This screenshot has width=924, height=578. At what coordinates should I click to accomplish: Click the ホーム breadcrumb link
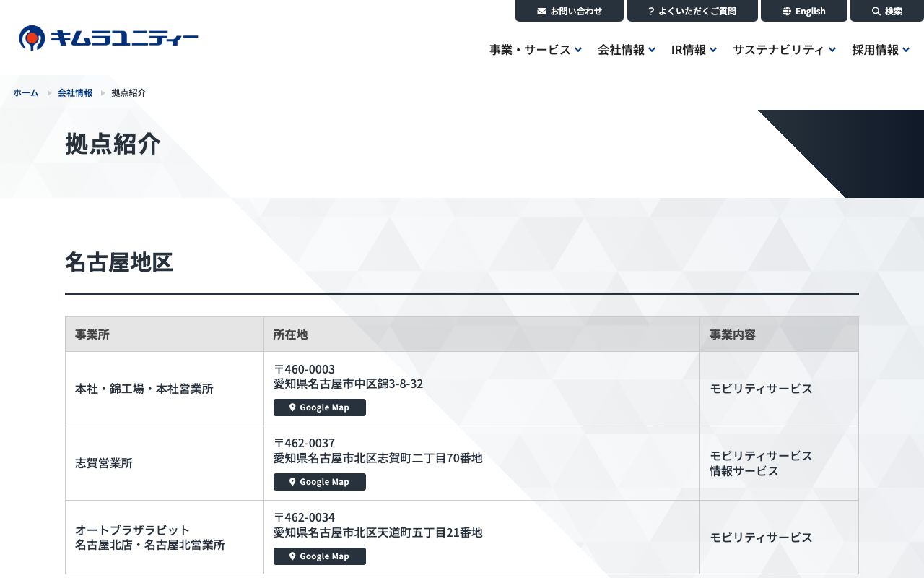click(25, 92)
